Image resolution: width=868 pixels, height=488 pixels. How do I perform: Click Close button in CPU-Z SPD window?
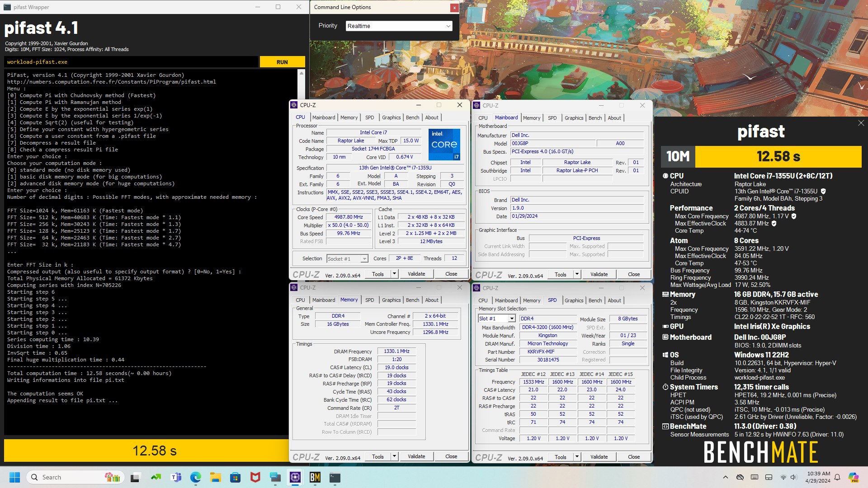[x=634, y=457]
